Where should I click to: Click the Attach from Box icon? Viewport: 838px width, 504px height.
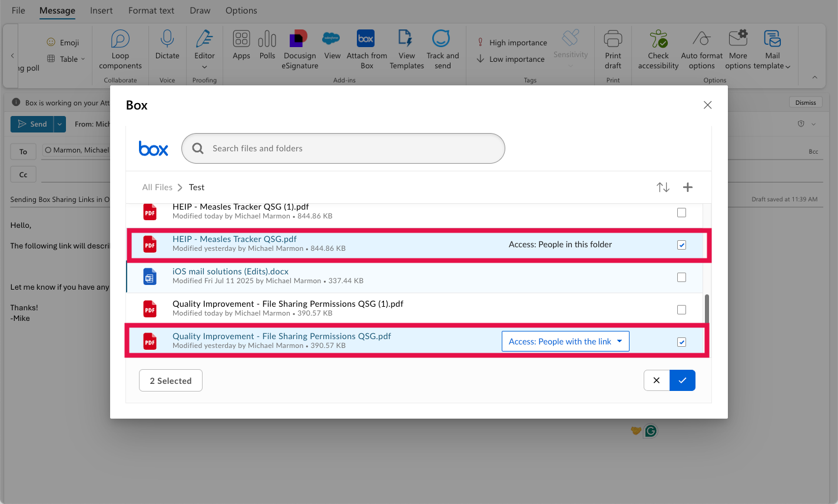pos(366,39)
